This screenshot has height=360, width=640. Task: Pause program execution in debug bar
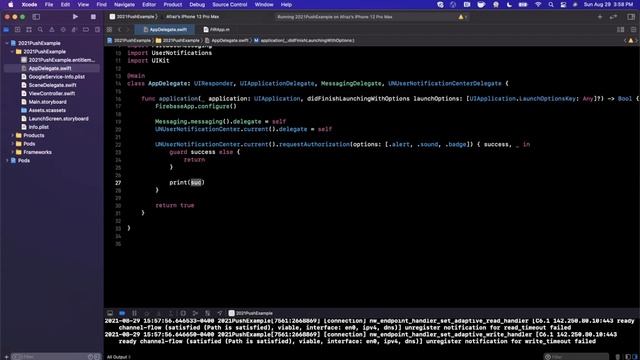[134, 313]
